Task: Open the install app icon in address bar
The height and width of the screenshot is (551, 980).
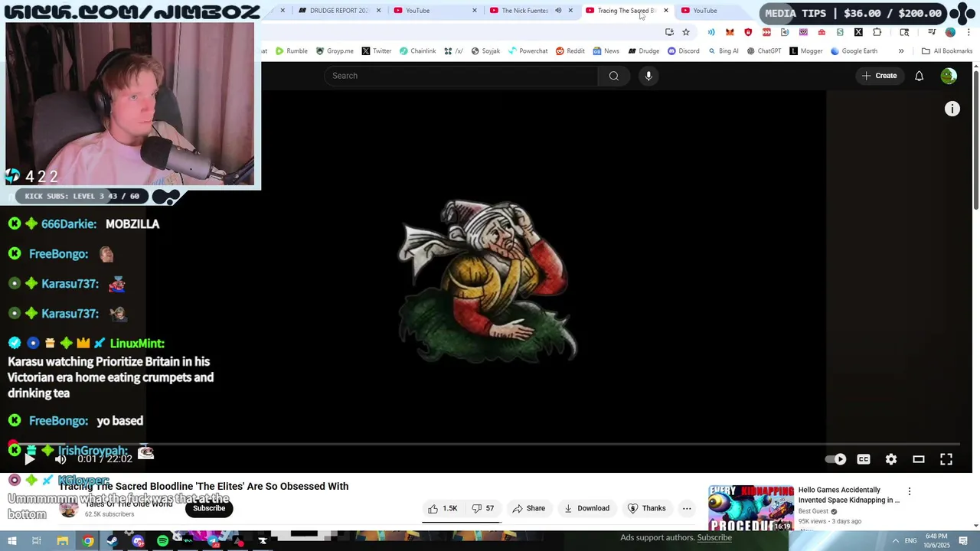Action: pyautogui.click(x=669, y=32)
